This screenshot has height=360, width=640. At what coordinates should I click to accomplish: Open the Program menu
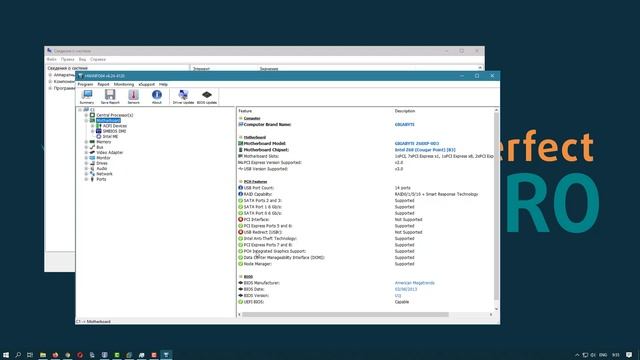[85, 84]
